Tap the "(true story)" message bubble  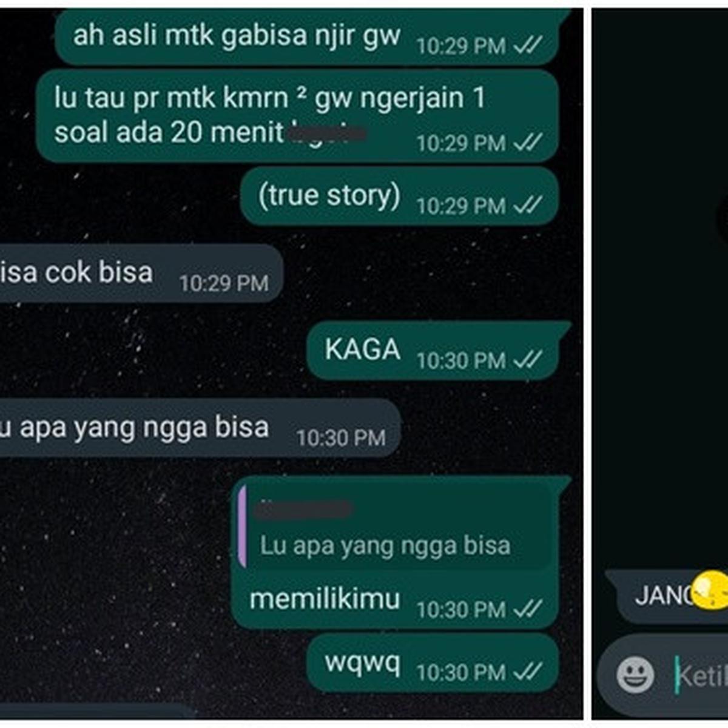[x=399, y=197]
